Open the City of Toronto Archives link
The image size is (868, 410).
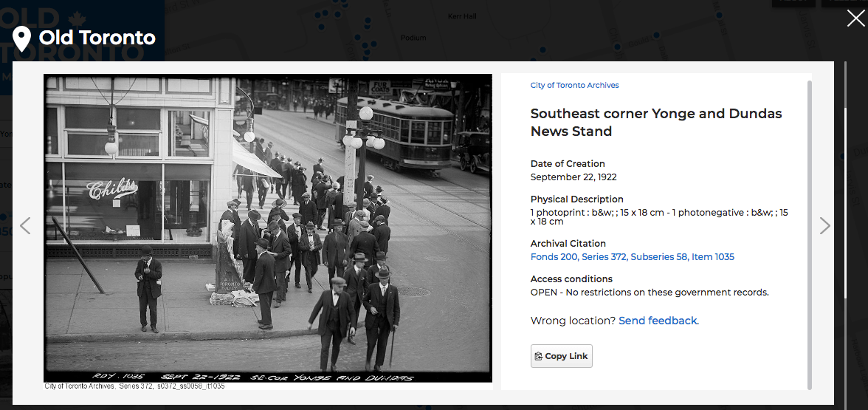click(574, 86)
